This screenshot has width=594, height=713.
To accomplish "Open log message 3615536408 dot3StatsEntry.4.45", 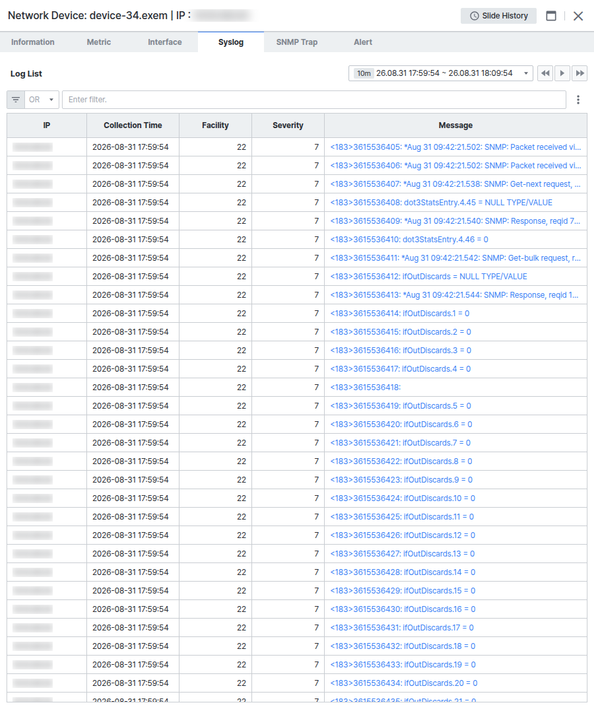I will (x=441, y=203).
